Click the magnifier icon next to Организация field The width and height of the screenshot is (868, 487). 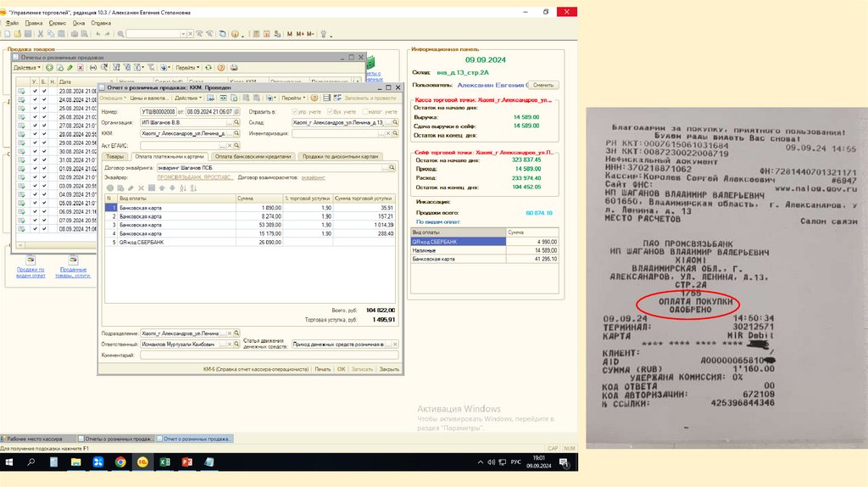pos(235,122)
